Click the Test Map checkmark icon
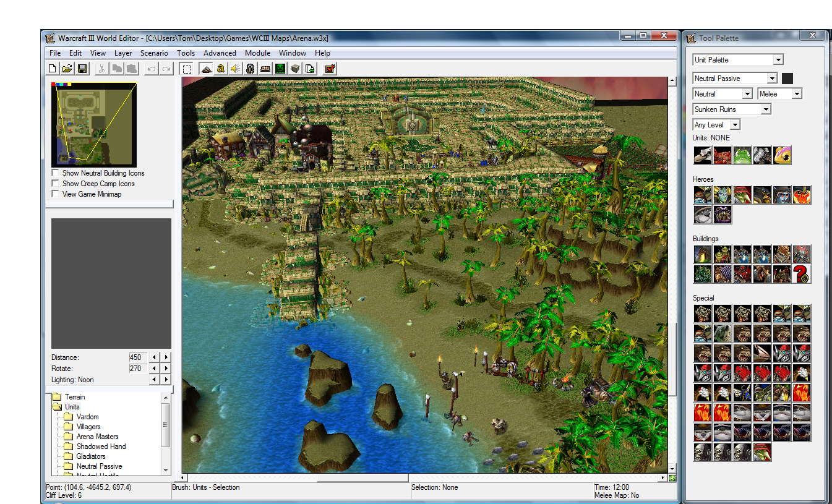832x504 pixels. (x=330, y=68)
